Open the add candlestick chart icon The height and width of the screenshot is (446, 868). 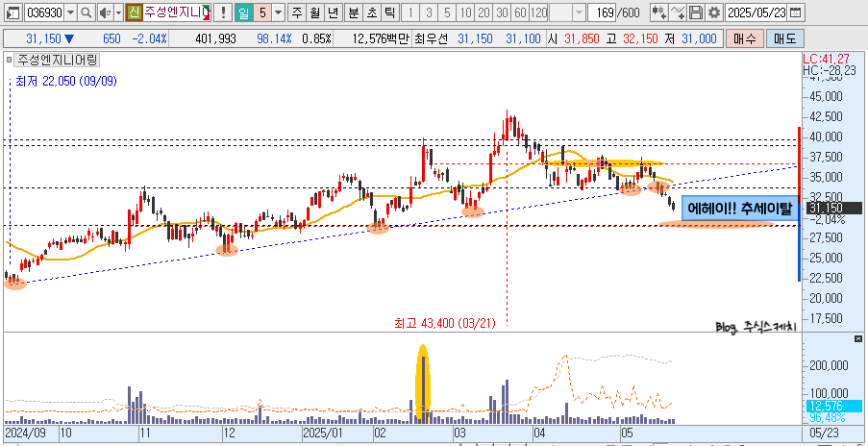(x=658, y=12)
